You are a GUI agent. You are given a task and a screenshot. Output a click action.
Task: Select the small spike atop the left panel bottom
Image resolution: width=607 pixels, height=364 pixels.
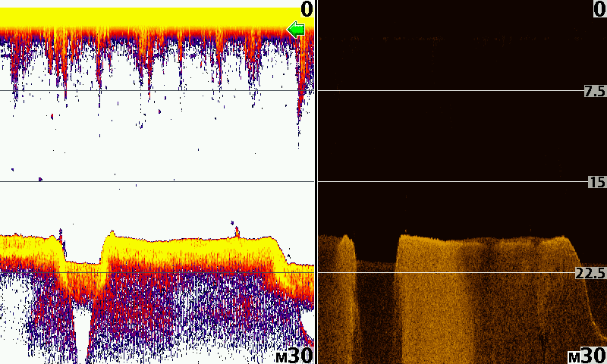coord(236,230)
